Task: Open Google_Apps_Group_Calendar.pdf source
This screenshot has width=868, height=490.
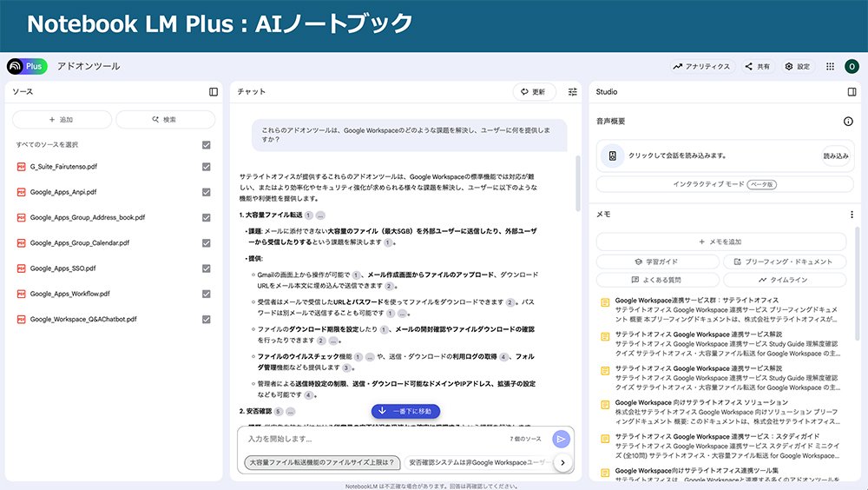Action: coord(80,242)
